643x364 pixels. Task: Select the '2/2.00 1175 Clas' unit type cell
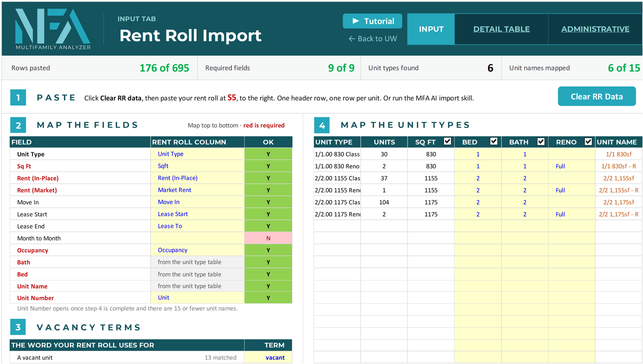(x=337, y=202)
